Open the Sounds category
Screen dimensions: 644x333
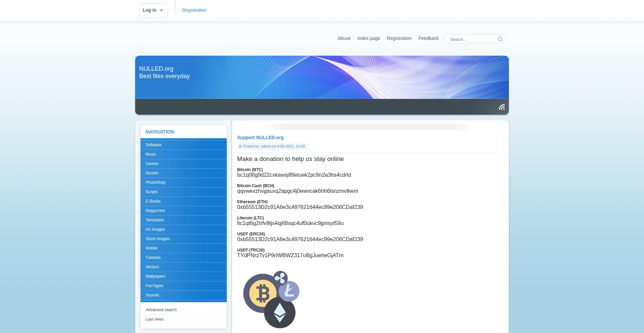point(183,295)
